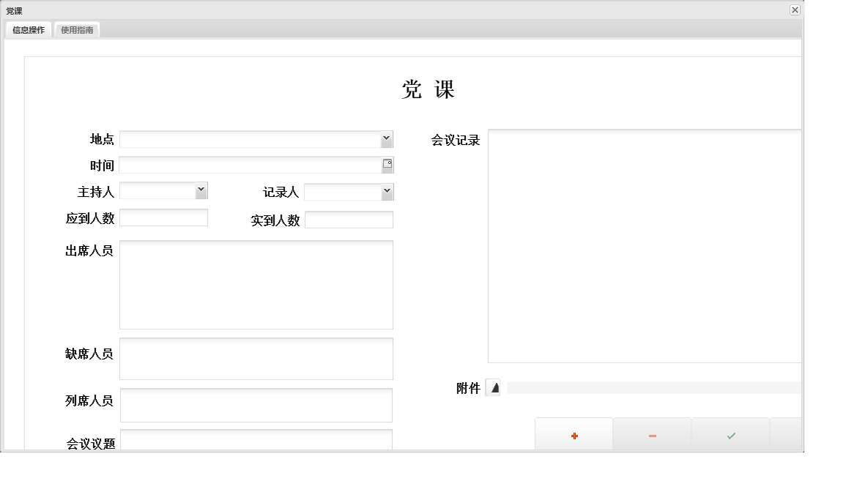
Task: Click the minus button to remove entry
Action: point(652,435)
